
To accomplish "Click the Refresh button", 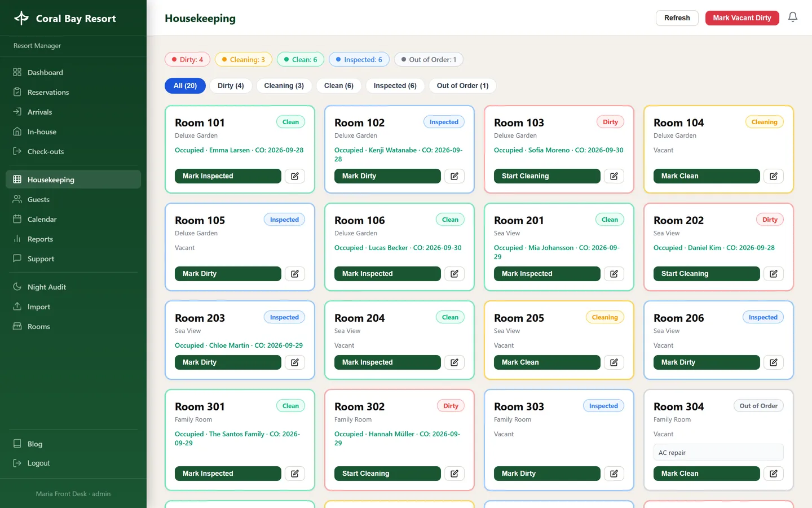I will [677, 18].
